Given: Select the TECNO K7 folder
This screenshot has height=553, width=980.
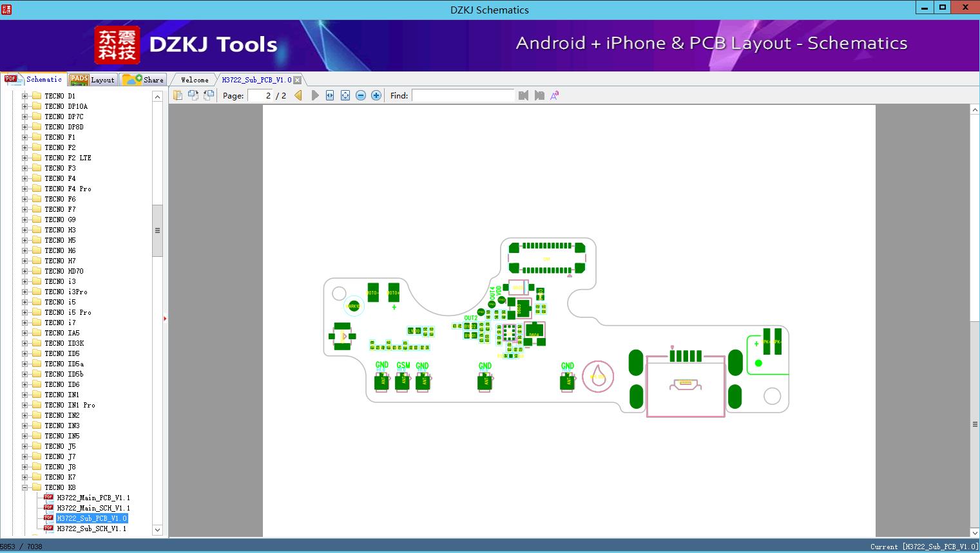Looking at the screenshot, I should click(x=60, y=477).
